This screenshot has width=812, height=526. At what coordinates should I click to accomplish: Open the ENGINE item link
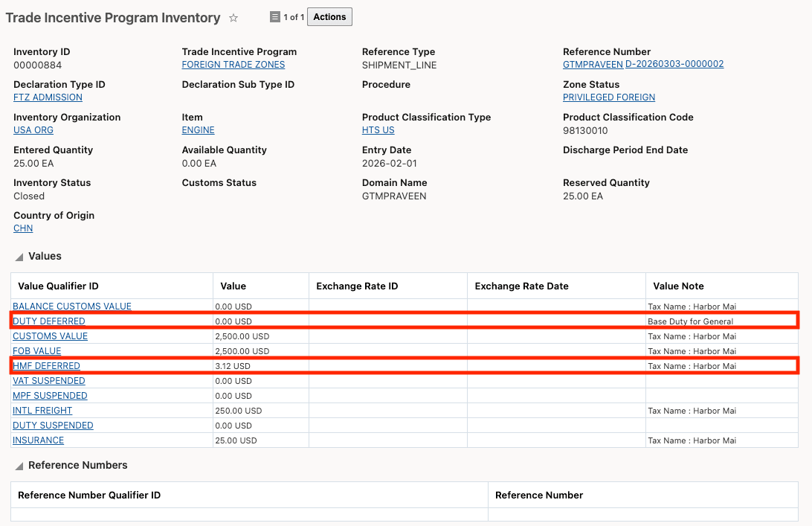point(197,130)
